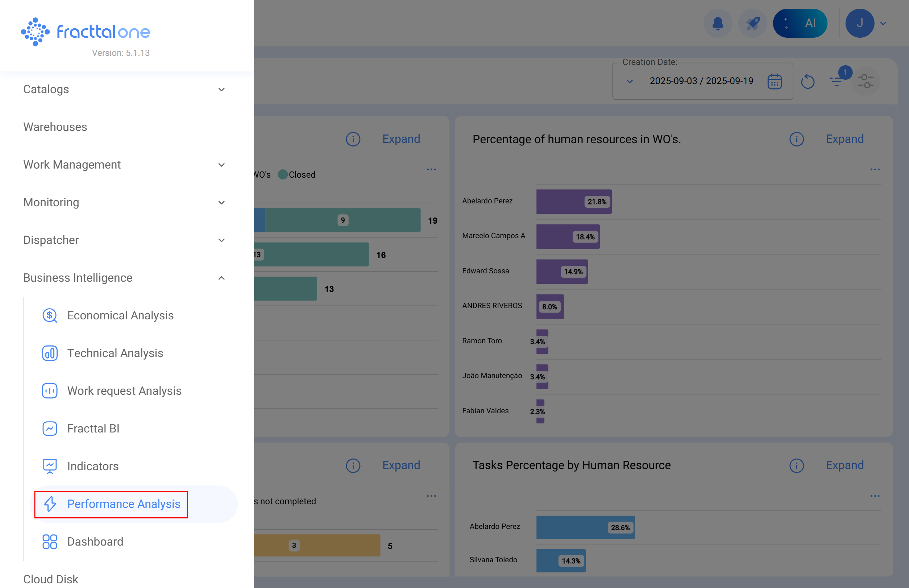
Task: Go to Dashboard in sidebar
Action: [x=95, y=542]
